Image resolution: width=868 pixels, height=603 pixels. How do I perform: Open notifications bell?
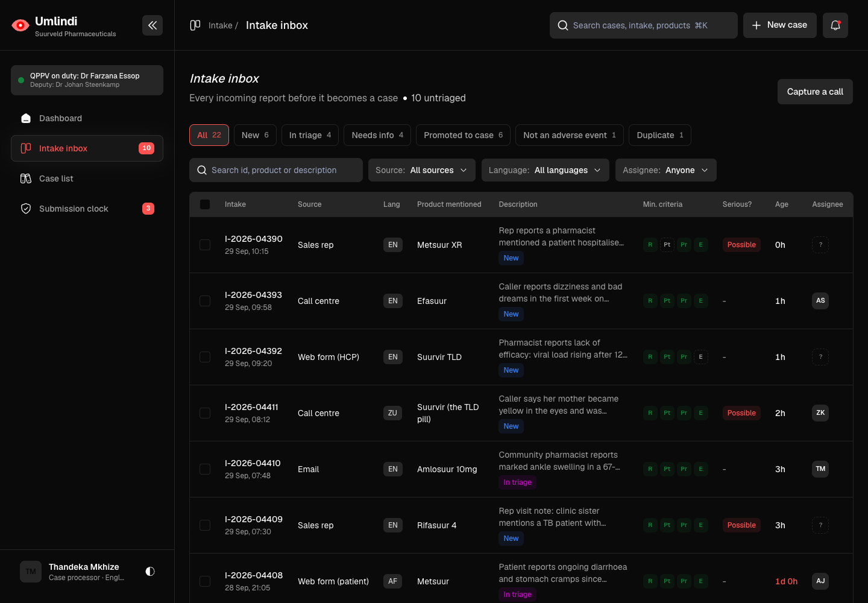(x=835, y=25)
